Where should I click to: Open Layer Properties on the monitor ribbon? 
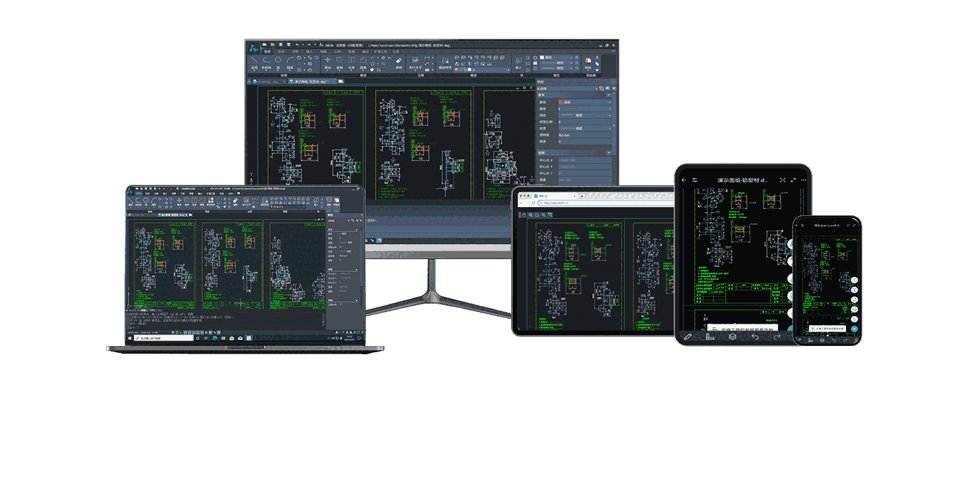(x=445, y=63)
